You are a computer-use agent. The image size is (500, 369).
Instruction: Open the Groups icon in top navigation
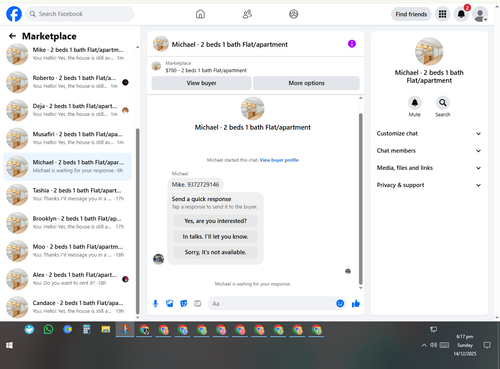tap(294, 14)
